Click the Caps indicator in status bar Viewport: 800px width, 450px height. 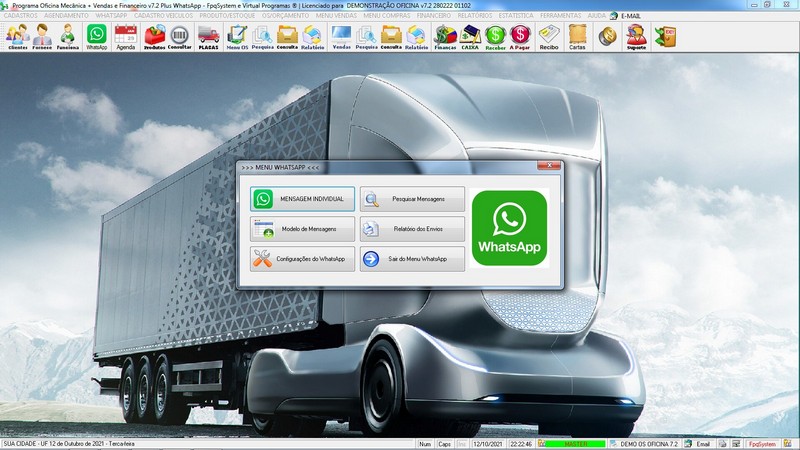(444, 444)
